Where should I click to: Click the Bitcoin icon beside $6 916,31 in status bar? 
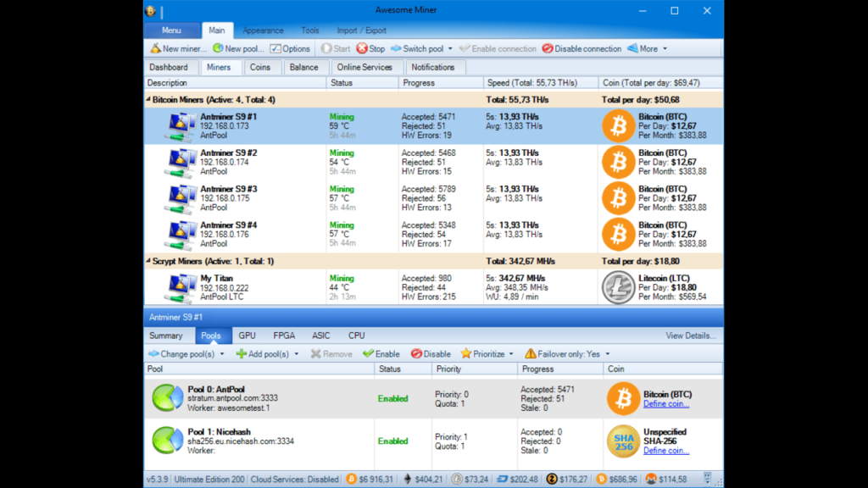[351, 480]
